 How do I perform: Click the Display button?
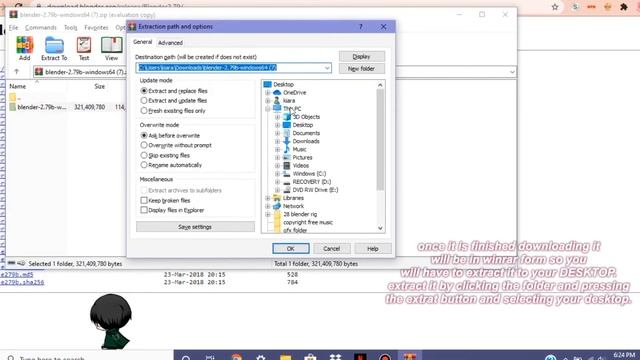362,56
